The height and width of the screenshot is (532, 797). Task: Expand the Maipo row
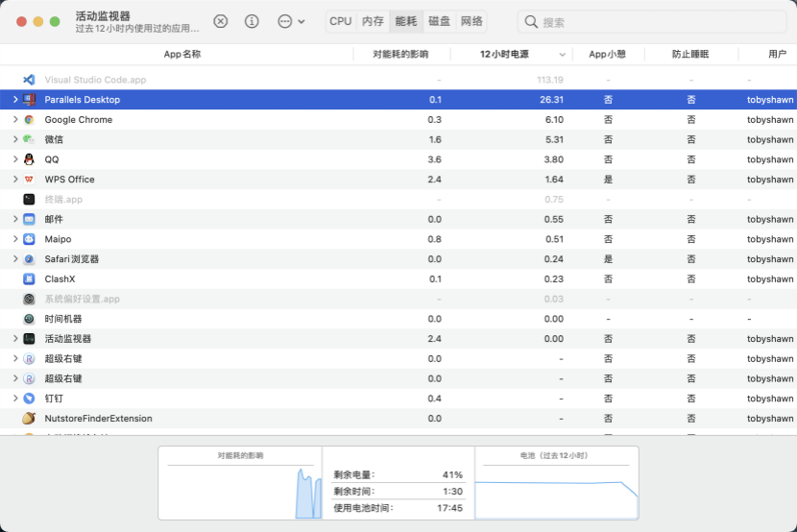(15, 239)
